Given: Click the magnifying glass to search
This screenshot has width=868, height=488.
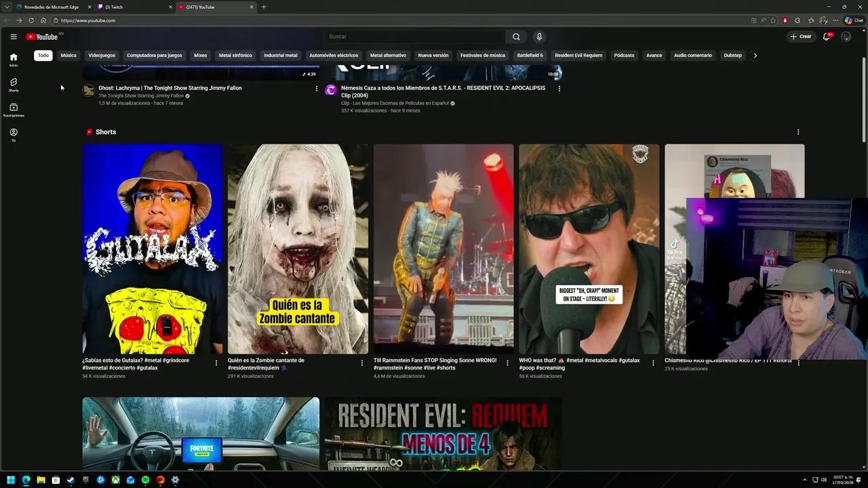Looking at the screenshot, I should (x=515, y=37).
